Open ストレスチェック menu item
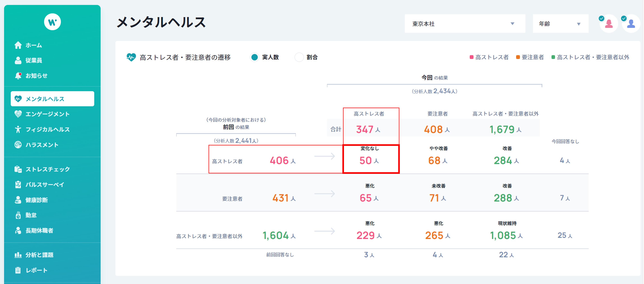The image size is (644, 284). [x=52, y=169]
